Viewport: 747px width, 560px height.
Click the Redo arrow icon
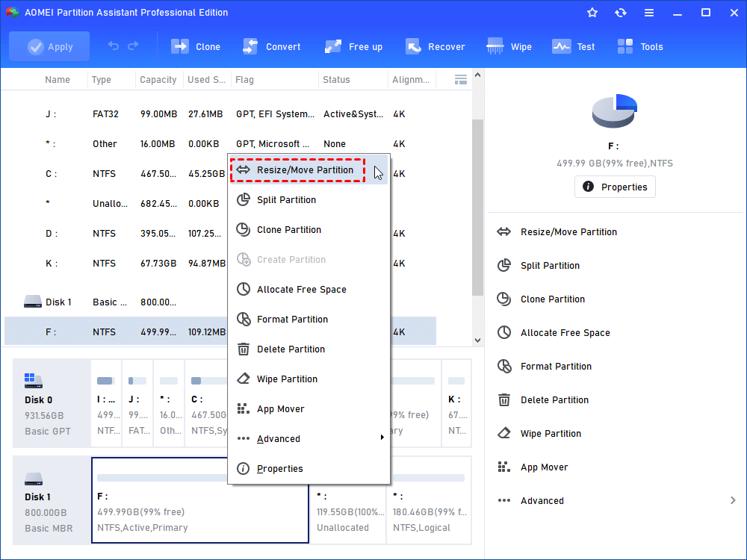point(134,46)
